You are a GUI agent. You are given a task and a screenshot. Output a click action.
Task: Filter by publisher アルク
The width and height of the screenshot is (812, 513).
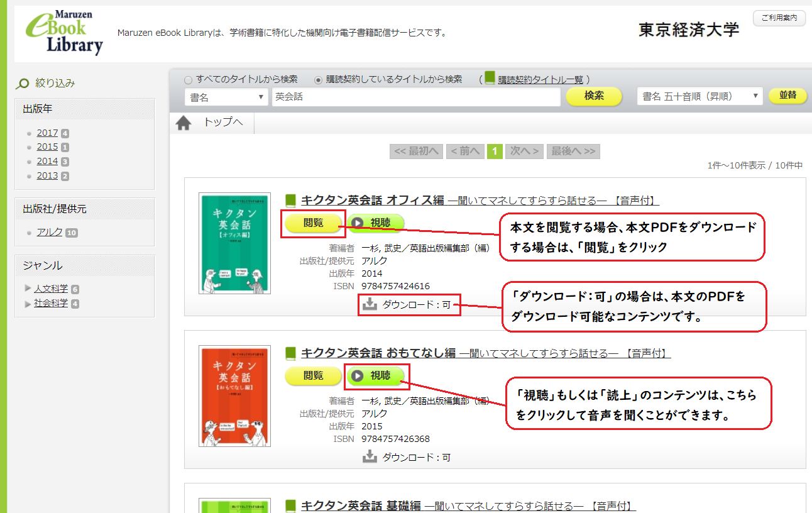(x=50, y=233)
